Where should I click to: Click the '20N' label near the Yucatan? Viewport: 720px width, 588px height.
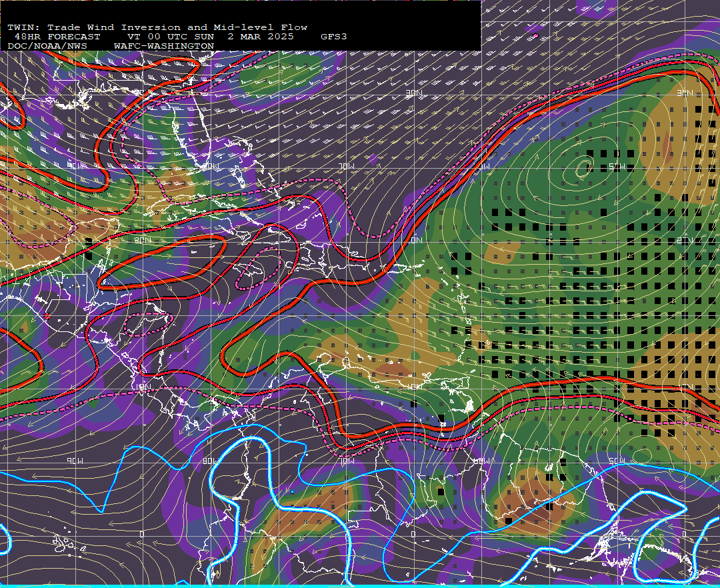[x=143, y=240]
